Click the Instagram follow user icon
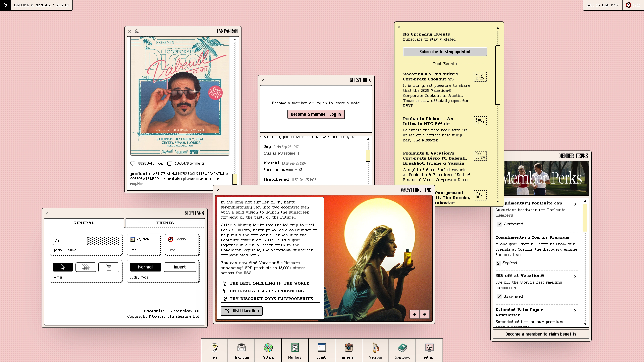Viewport: 644px width, 362px height. (x=137, y=31)
